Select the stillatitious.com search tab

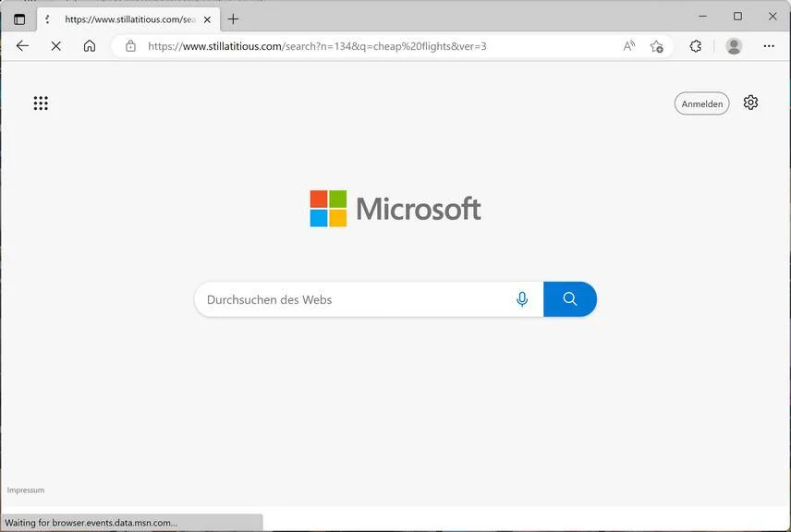point(128,19)
